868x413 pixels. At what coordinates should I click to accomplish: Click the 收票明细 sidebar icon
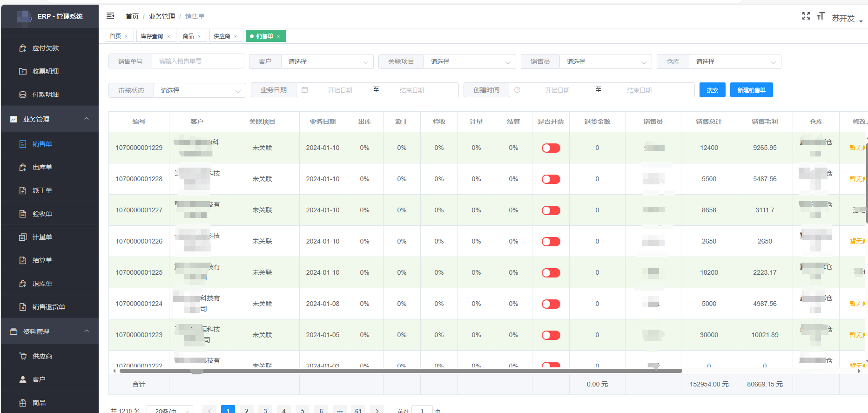point(23,71)
